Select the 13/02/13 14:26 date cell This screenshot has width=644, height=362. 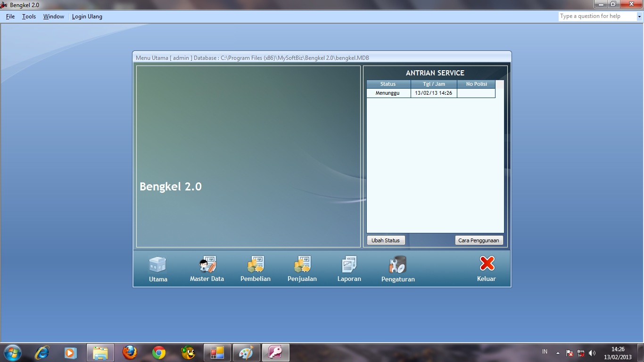434,93
